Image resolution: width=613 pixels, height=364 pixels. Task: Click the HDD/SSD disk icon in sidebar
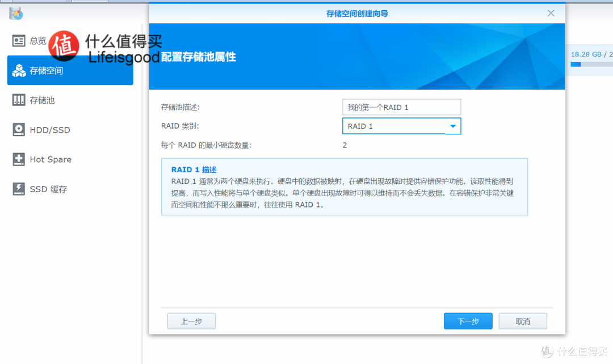(x=19, y=130)
